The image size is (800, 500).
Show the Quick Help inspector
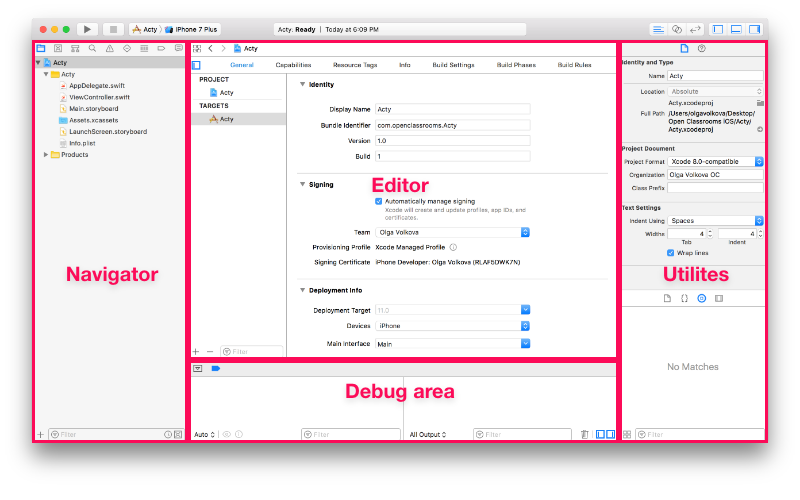(702, 48)
